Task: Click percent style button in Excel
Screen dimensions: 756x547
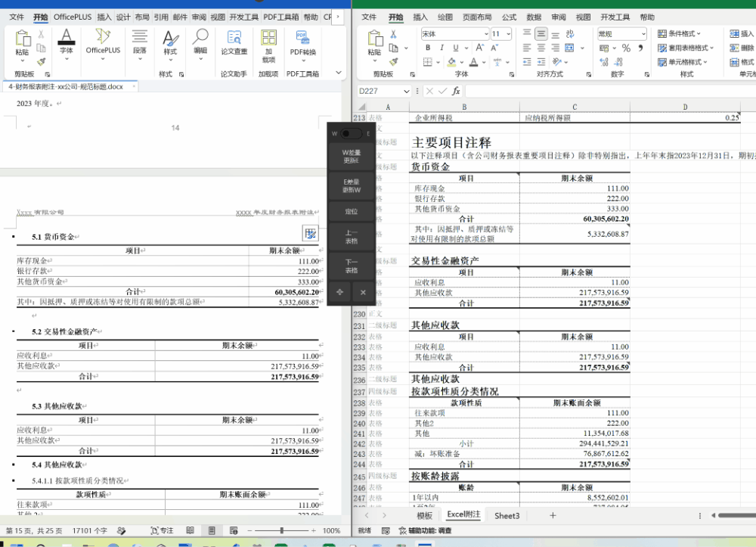Action: [626, 48]
